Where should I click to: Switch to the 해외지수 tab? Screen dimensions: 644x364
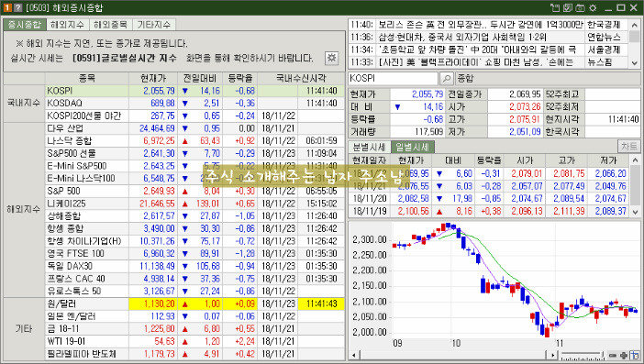[x=67, y=25]
